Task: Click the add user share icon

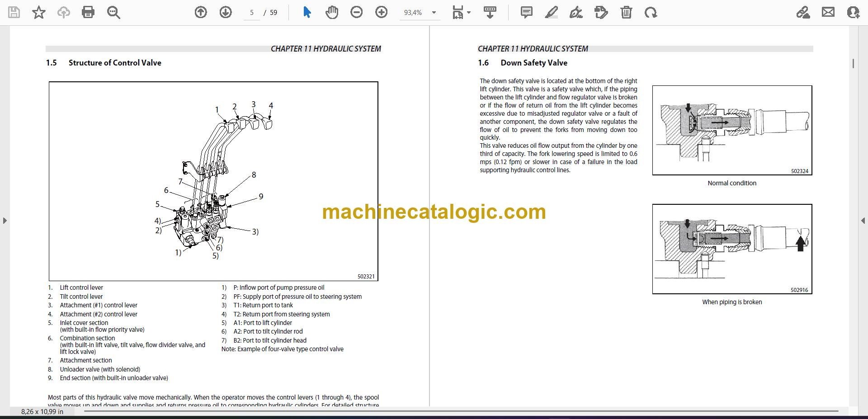Action: coord(853,12)
